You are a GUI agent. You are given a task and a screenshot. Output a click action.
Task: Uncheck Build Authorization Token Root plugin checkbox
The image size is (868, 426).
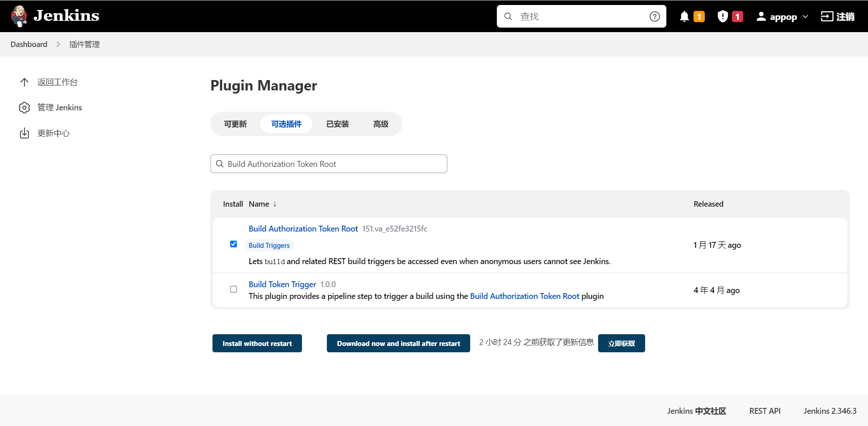[233, 244]
